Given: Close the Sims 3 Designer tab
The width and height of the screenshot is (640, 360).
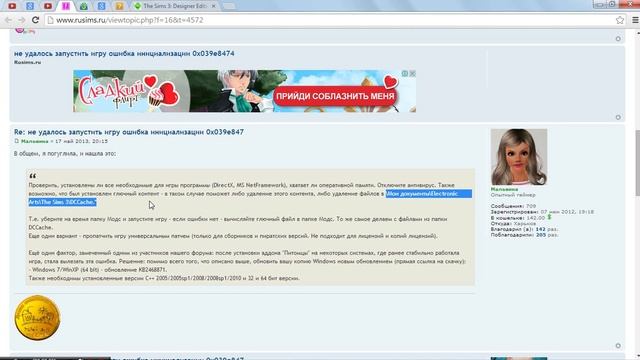Looking at the screenshot, I should click(213, 6).
